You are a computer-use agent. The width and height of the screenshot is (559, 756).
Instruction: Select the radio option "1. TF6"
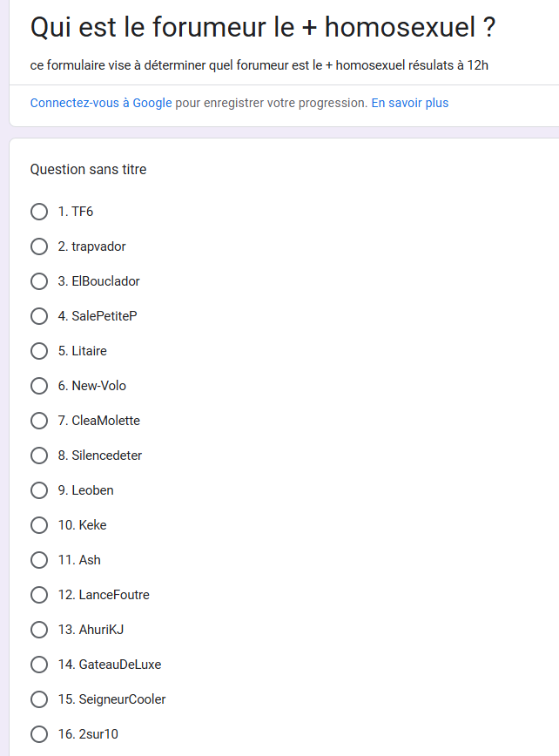(39, 212)
